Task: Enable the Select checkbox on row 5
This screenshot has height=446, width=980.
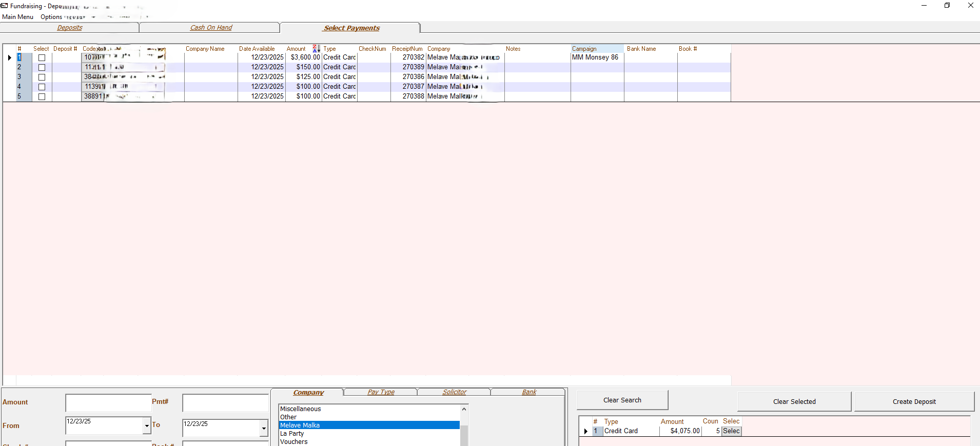Action: [x=42, y=96]
